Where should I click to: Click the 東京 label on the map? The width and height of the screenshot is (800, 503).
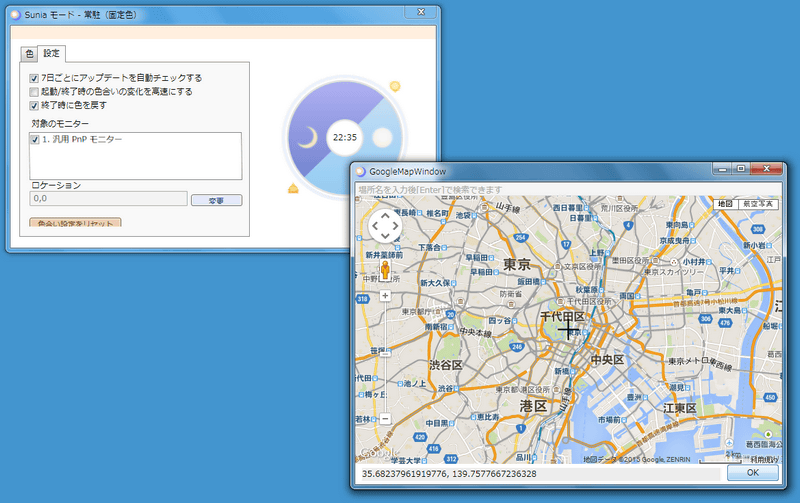coord(517,264)
